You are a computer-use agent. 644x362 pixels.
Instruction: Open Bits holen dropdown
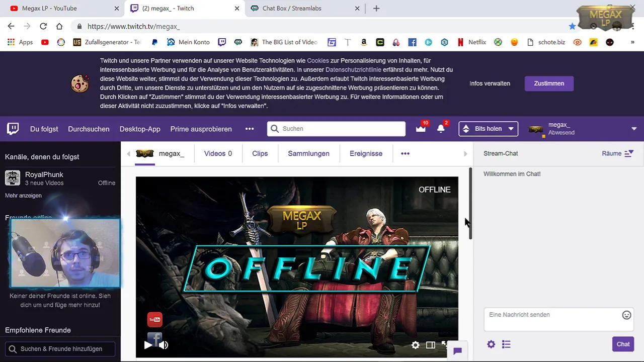489,129
